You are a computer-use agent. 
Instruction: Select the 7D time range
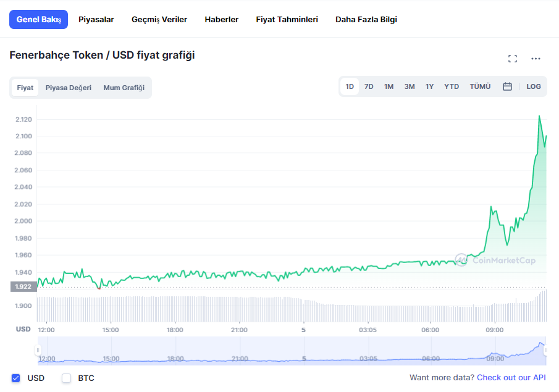(x=369, y=86)
